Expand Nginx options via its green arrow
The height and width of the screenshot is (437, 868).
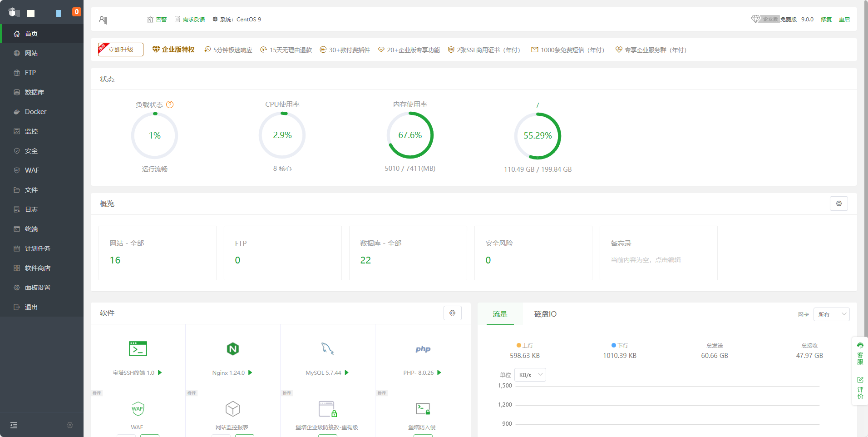coord(250,372)
